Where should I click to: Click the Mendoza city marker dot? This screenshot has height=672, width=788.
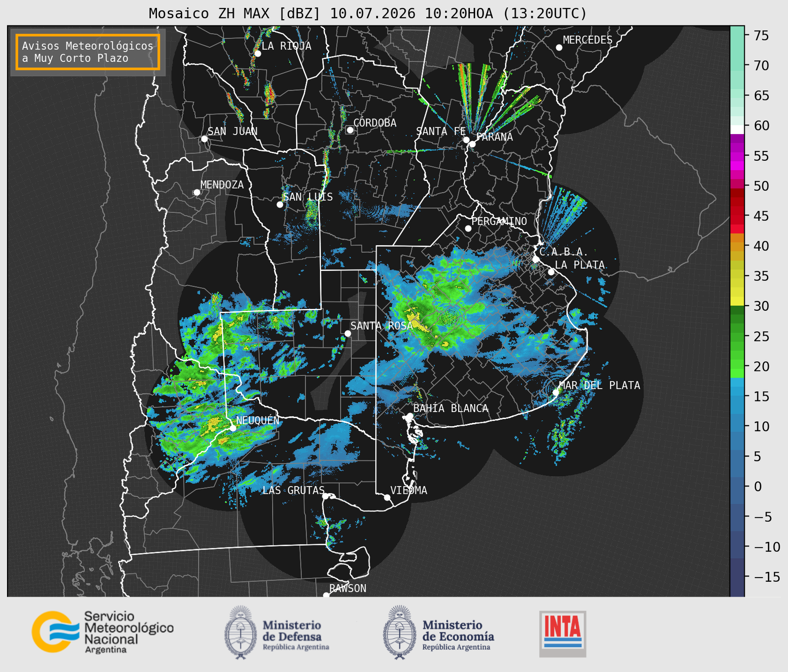(197, 193)
